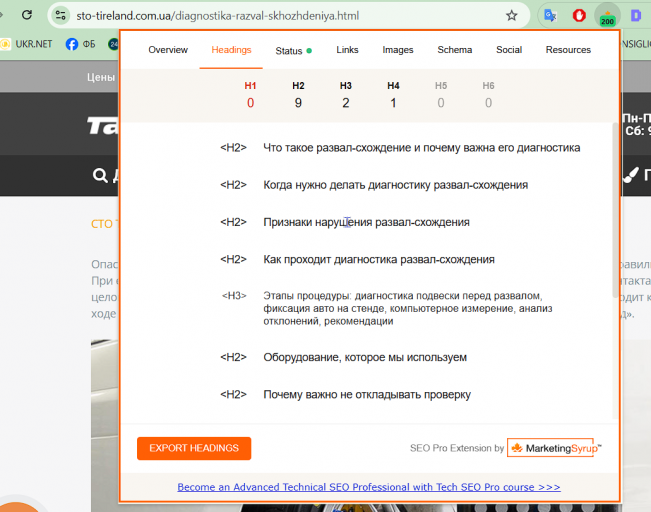Open the red ad blocker extension icon
This screenshot has height=512, width=651.
tap(579, 16)
